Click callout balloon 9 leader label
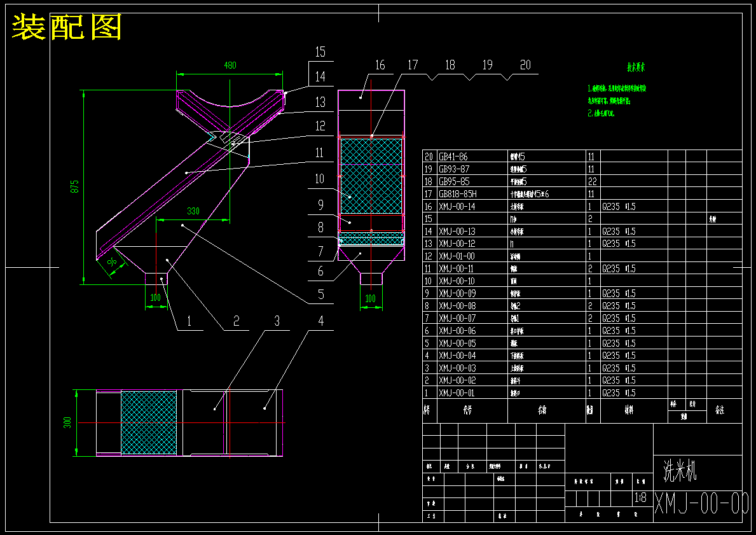 (320, 205)
